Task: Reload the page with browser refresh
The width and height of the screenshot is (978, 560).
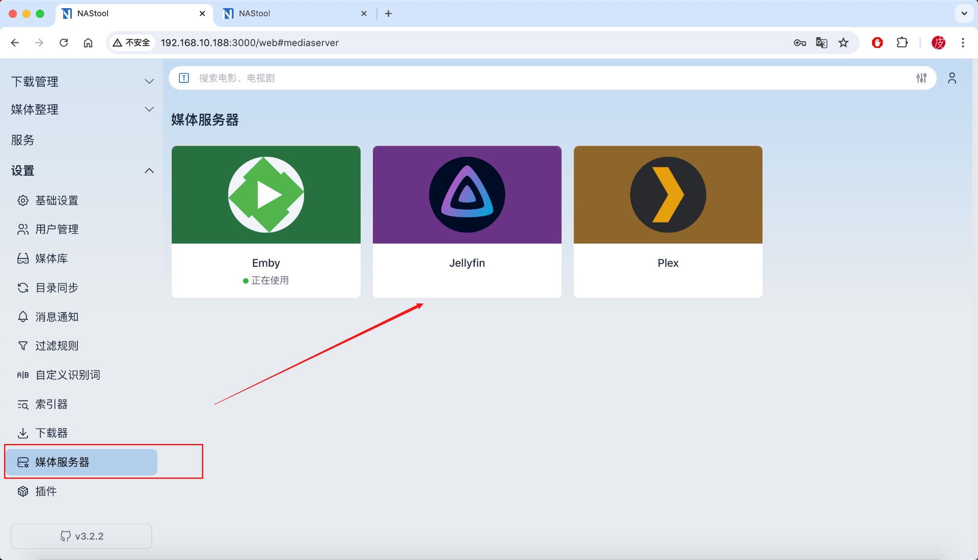Action: 64,43
